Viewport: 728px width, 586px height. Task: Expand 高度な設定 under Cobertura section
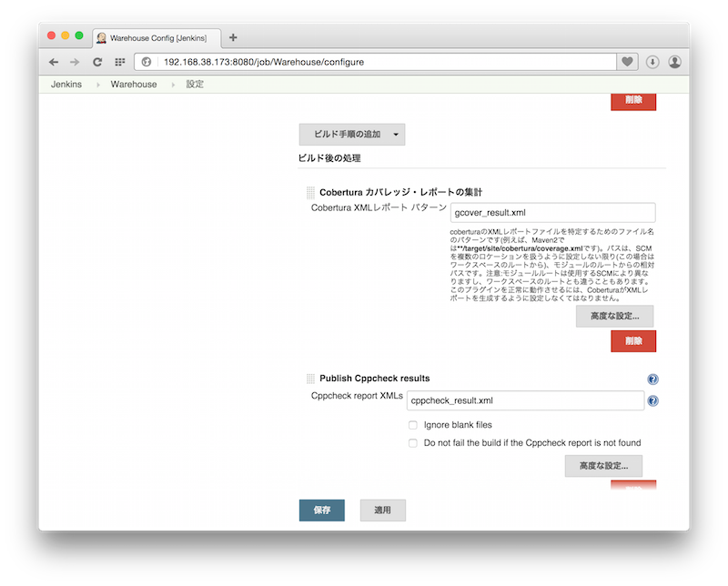[x=614, y=317]
